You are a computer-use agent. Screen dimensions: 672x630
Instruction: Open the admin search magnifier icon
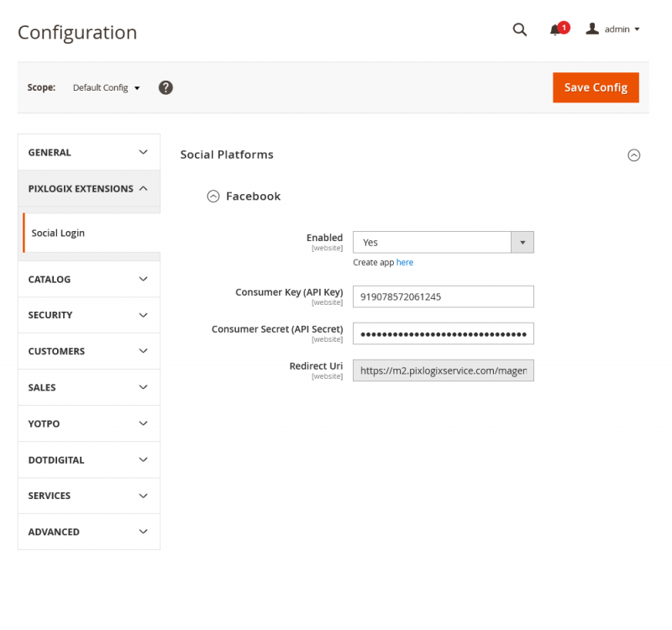[519, 29]
